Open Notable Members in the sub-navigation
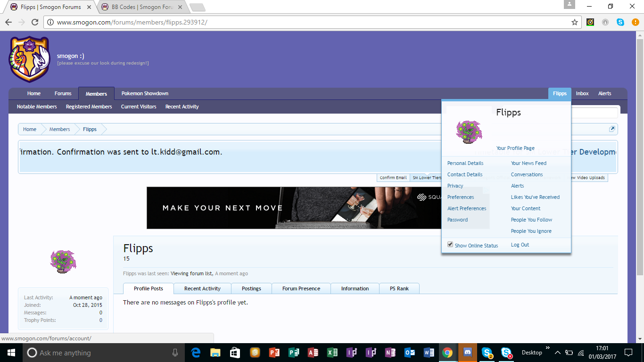This screenshot has height=362, width=644. (37, 107)
